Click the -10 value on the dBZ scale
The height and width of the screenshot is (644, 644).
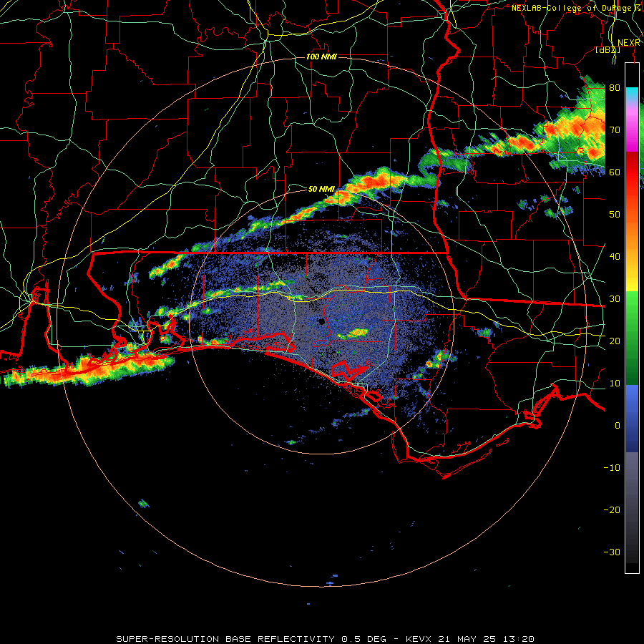(612, 468)
